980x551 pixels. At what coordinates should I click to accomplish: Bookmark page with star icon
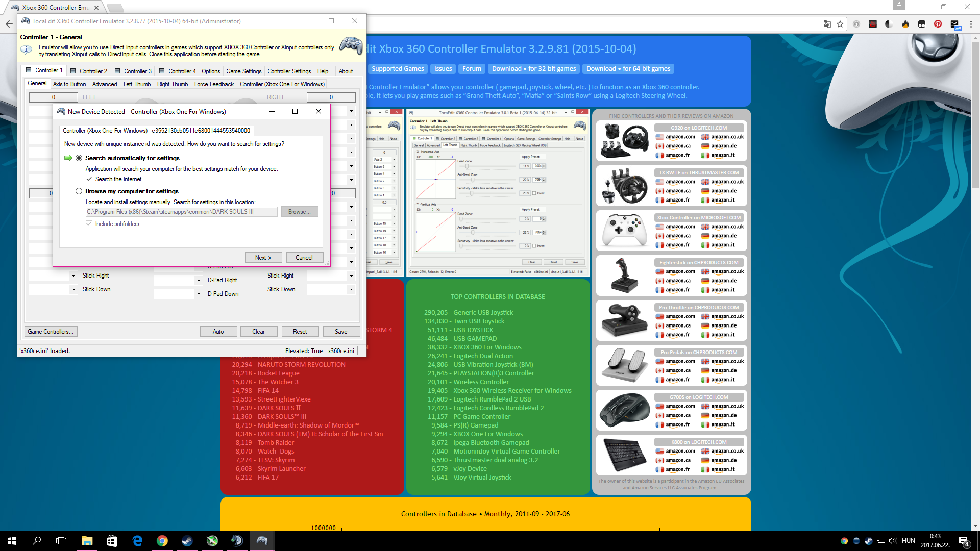(840, 24)
